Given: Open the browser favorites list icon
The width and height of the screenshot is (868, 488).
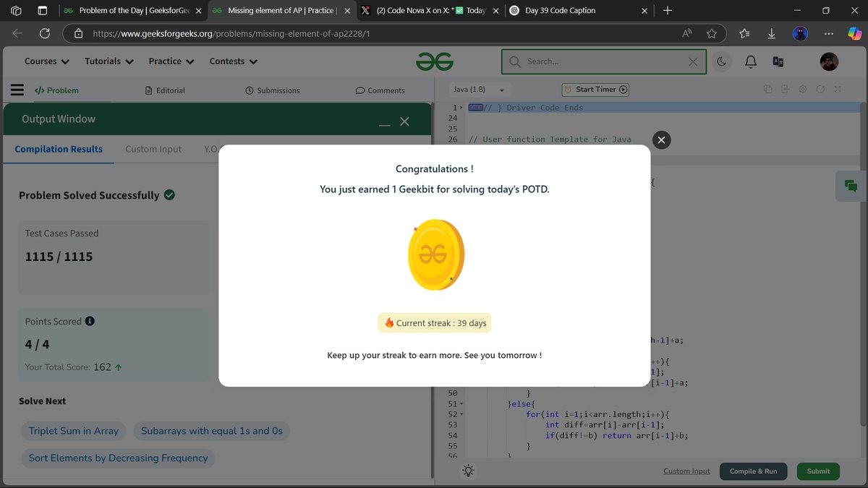Looking at the screenshot, I should click(745, 33).
